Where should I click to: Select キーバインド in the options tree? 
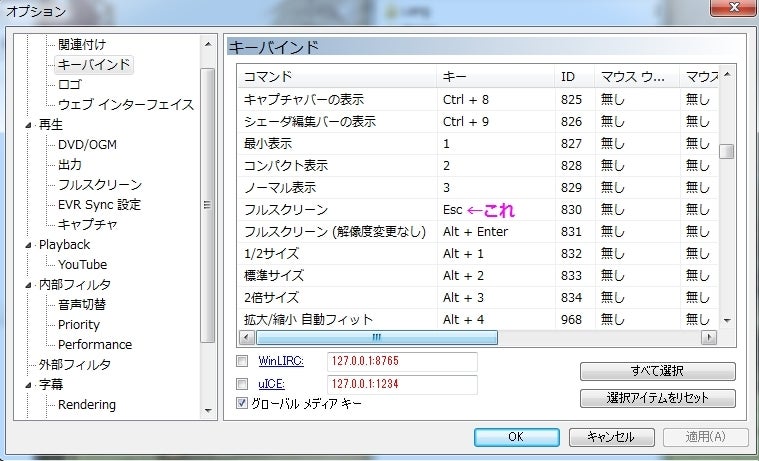click(94, 64)
